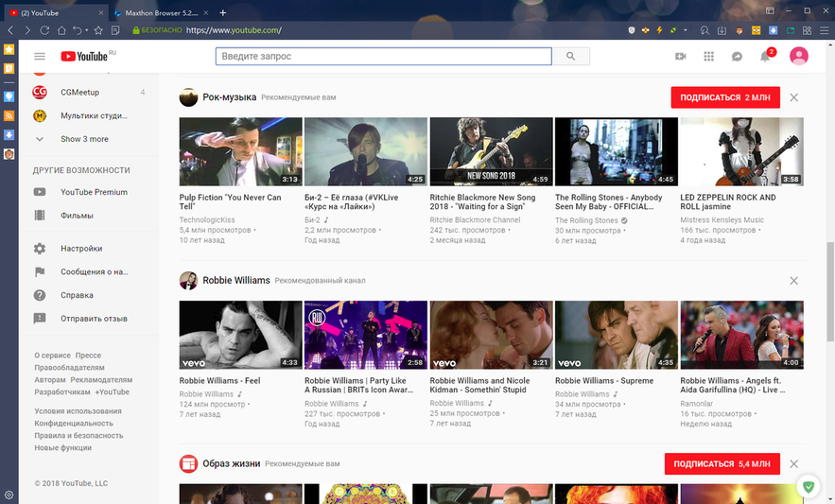Play Би-2 Её глаза video thumbnail

pos(366,152)
